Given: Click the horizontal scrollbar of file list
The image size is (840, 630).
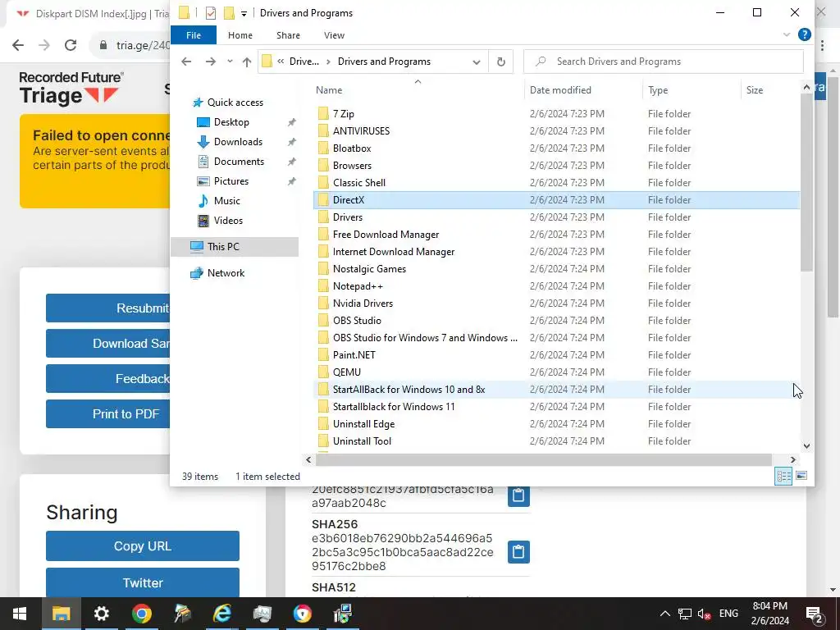Looking at the screenshot, I should [543, 459].
